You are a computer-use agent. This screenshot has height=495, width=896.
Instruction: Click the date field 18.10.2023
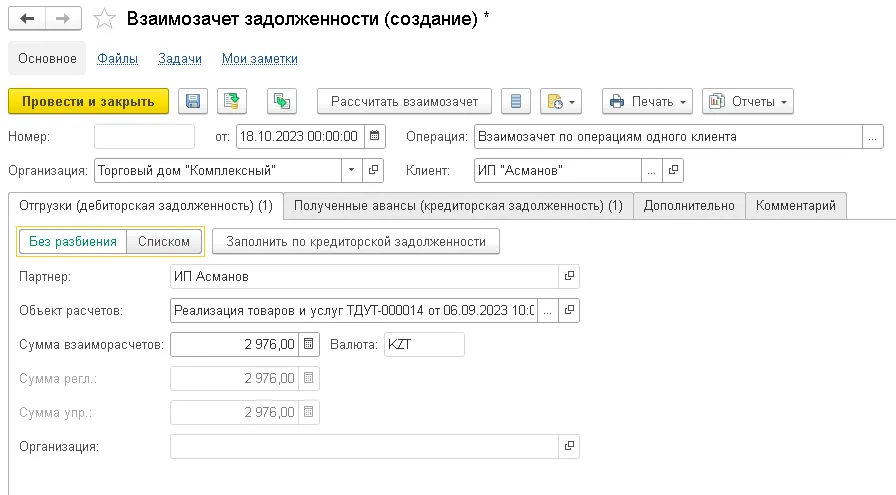click(x=300, y=136)
